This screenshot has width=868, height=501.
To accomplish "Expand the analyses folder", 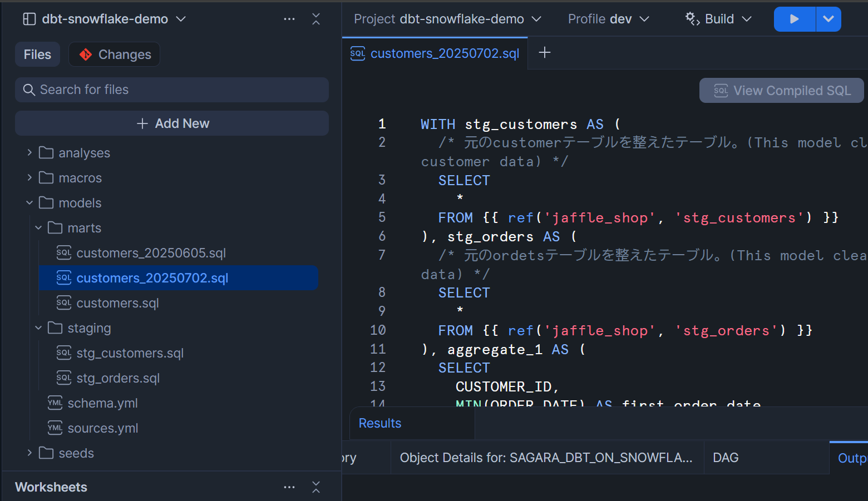I will [29, 152].
